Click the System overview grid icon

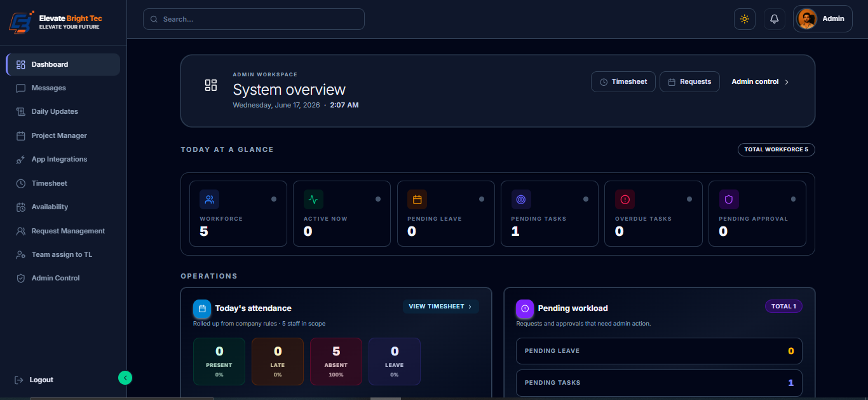[x=211, y=85]
